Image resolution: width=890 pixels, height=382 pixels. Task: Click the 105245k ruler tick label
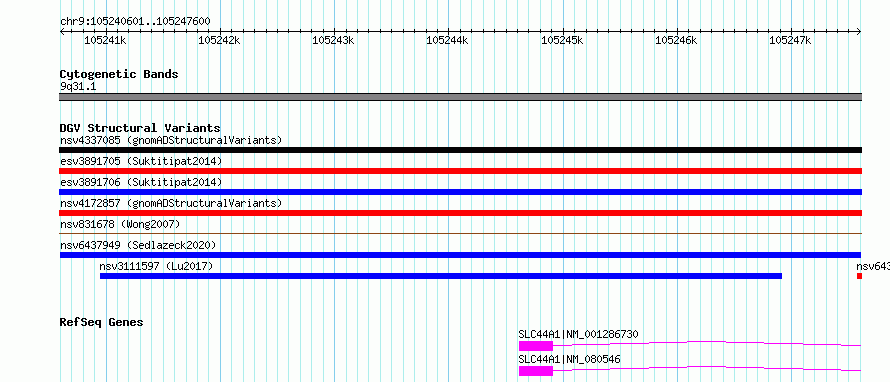562,40
